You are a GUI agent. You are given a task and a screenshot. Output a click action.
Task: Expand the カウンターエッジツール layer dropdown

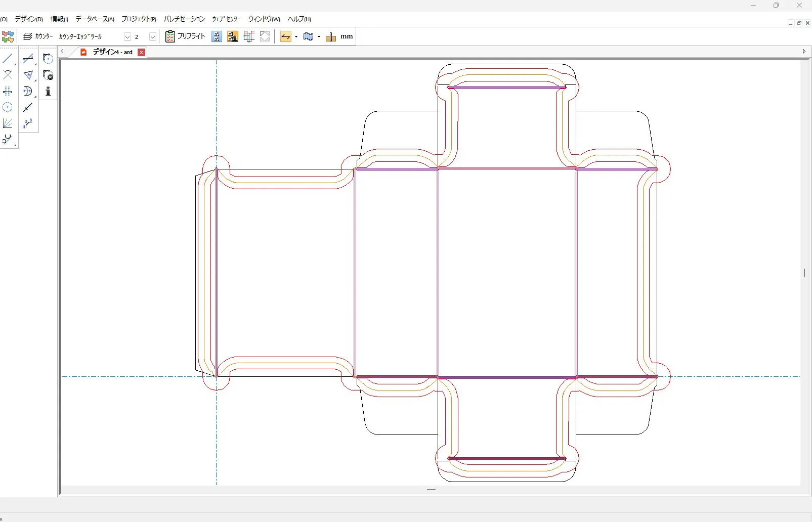click(x=127, y=37)
